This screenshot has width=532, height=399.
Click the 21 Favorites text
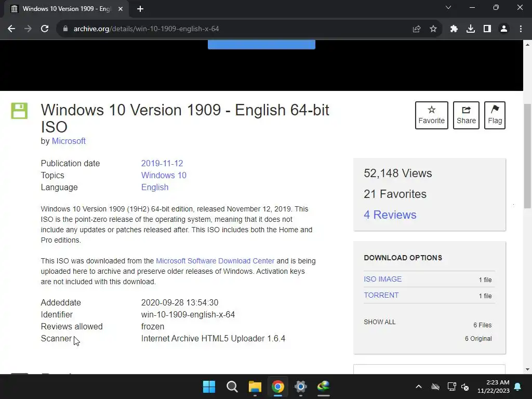pyautogui.click(x=395, y=194)
